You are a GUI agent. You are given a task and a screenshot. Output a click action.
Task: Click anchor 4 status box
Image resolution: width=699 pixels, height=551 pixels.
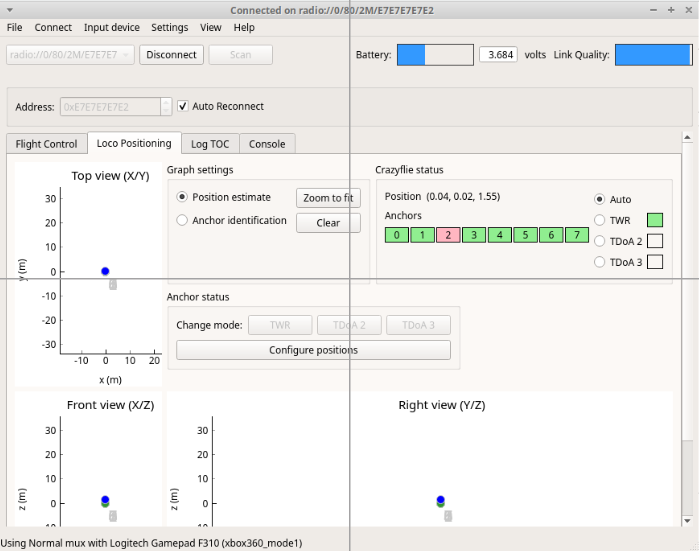[x=500, y=236]
